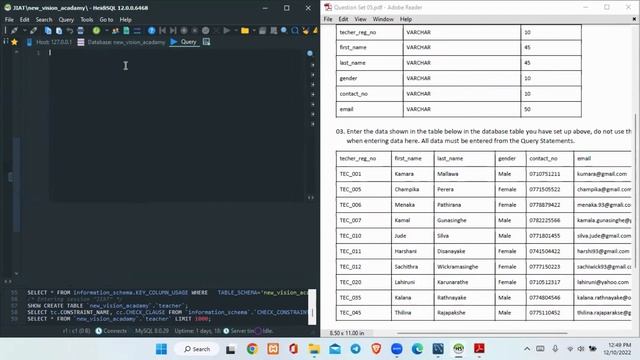Click the SHOW CREATE TABLE log line

click(108, 306)
